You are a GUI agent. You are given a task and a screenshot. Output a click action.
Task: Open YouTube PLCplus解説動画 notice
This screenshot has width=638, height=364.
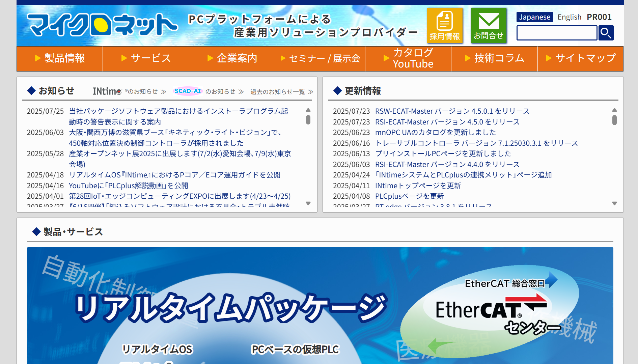click(x=129, y=186)
